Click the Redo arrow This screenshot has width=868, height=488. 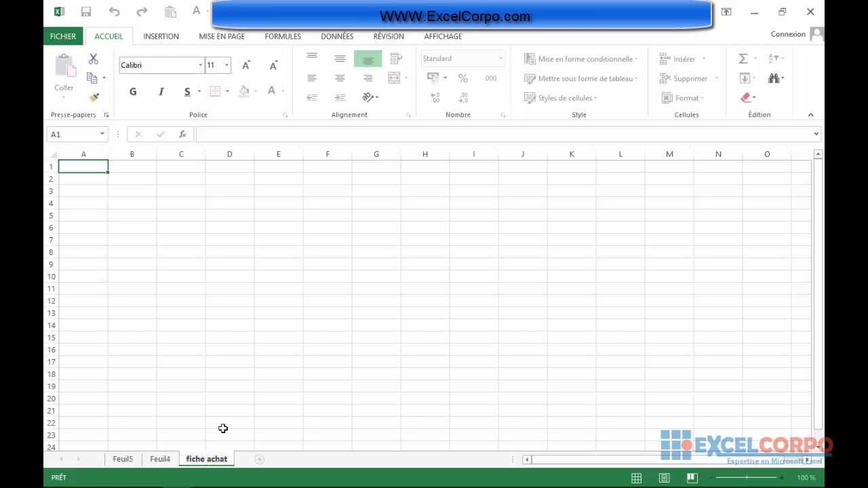coord(142,12)
